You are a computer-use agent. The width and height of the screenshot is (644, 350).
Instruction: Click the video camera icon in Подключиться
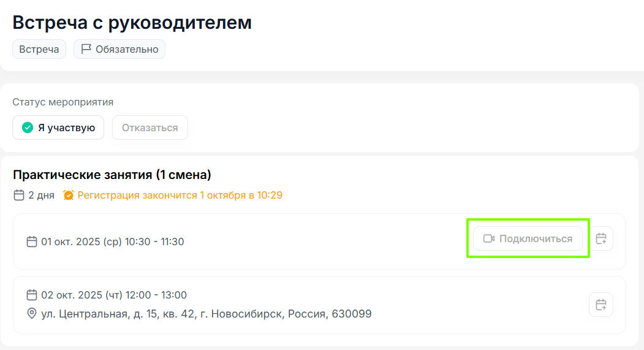(489, 238)
